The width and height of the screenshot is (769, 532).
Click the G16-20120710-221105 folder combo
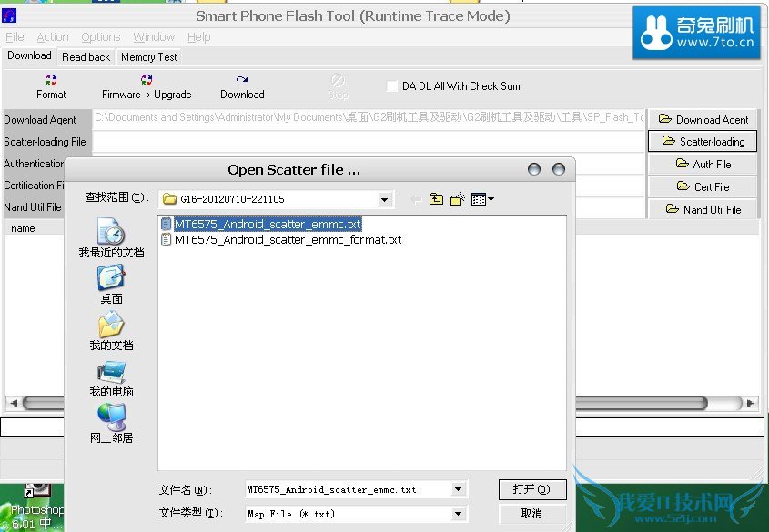[276, 199]
